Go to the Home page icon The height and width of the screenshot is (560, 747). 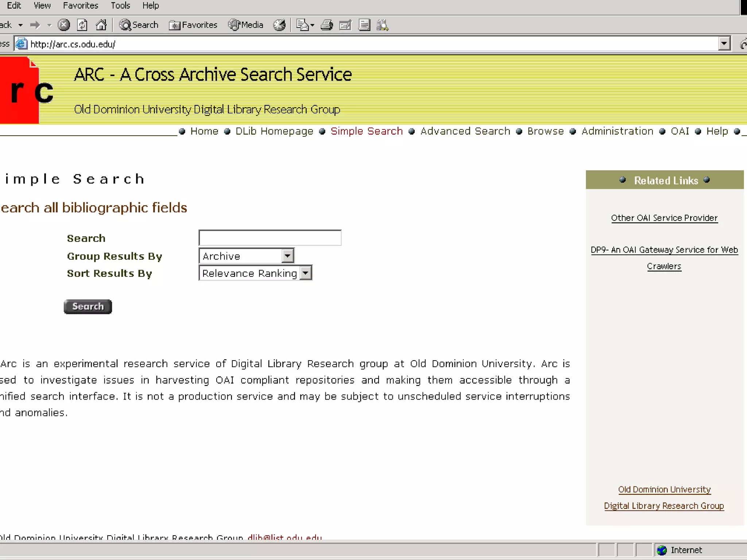pos(101,25)
